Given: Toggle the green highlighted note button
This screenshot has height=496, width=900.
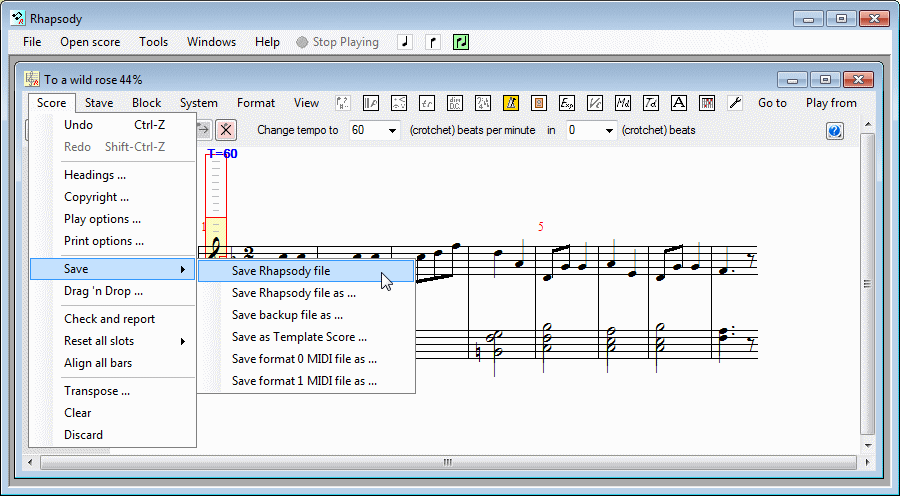Looking at the screenshot, I should 461,42.
